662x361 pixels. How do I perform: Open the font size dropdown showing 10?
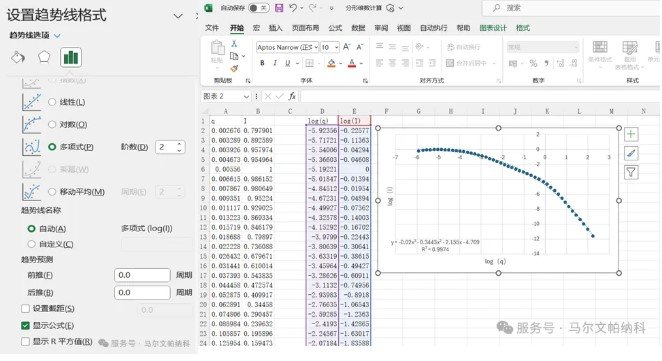[336, 47]
